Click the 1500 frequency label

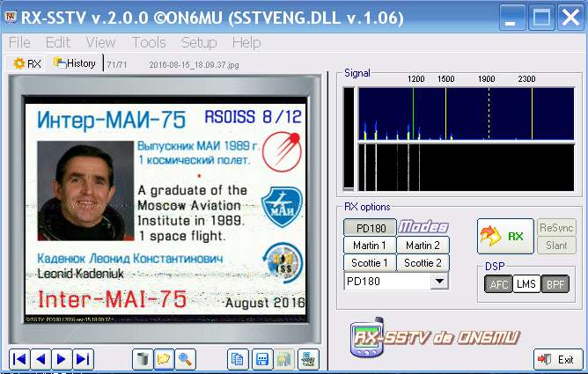tap(446, 79)
